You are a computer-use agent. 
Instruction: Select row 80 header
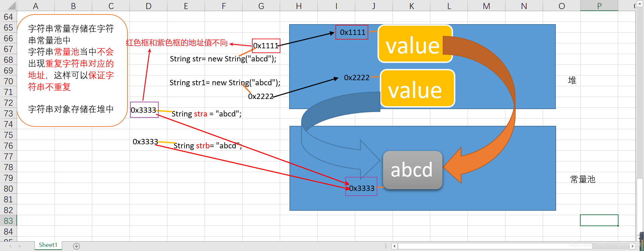[8, 189]
